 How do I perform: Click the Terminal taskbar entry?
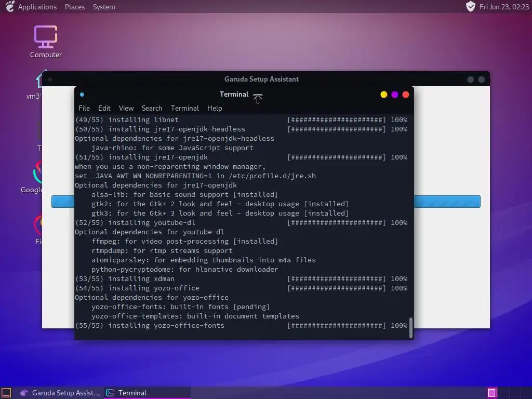click(x=147, y=393)
